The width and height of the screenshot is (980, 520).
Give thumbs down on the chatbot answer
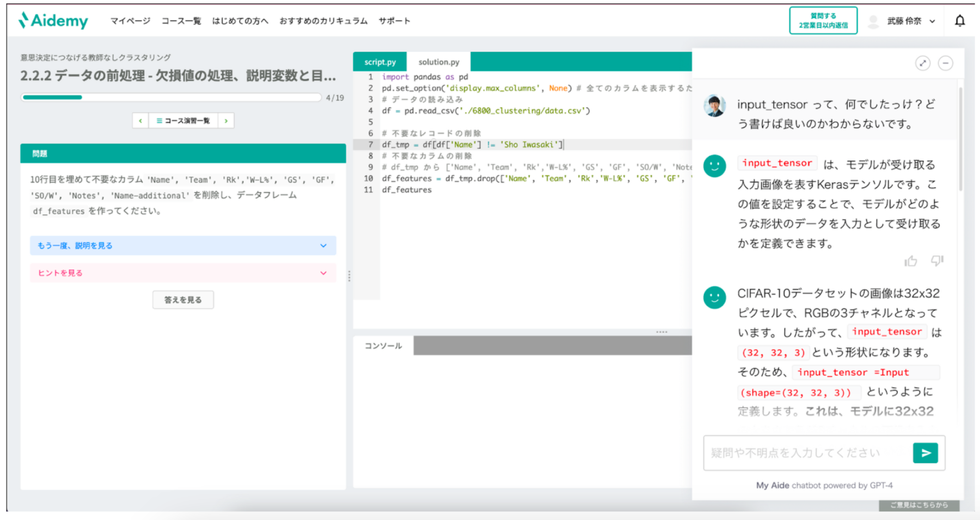936,261
